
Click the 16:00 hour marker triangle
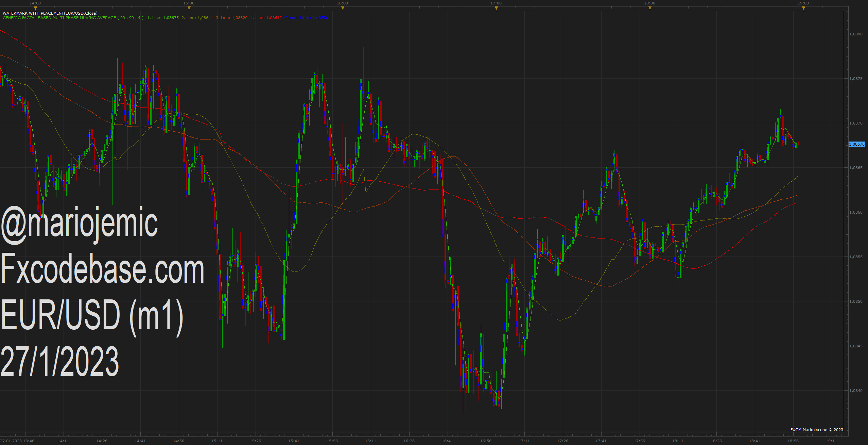(343, 8)
